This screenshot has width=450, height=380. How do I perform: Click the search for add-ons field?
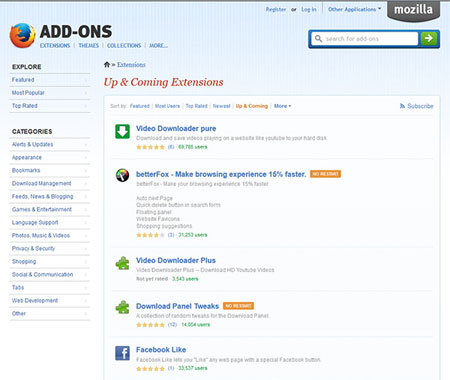(365, 39)
